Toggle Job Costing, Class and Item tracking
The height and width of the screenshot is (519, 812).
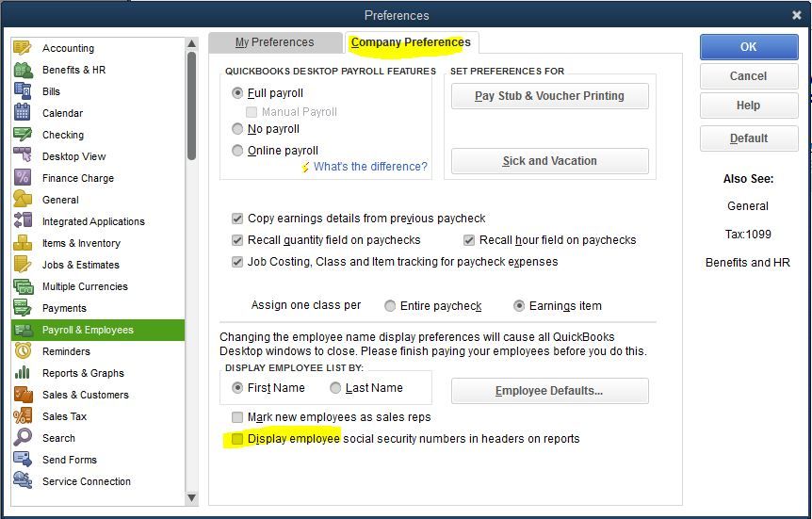tap(237, 262)
